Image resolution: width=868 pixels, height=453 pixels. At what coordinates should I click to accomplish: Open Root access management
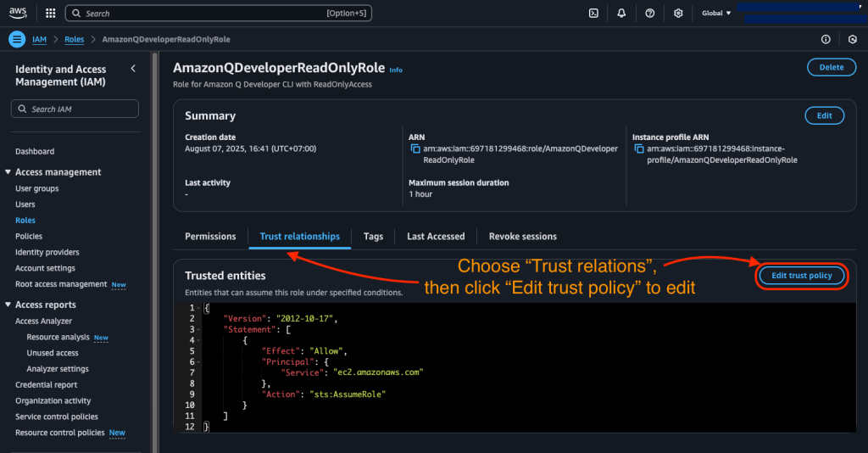61,284
